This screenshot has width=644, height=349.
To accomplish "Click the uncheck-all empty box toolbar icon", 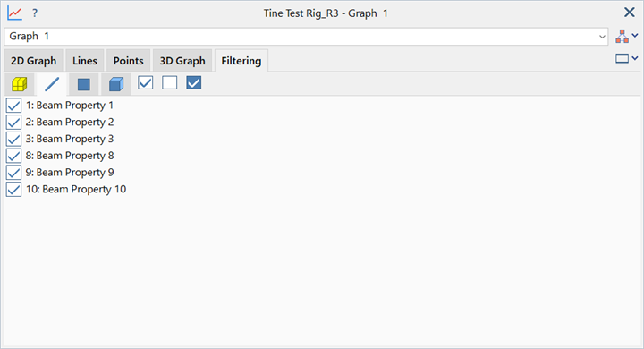I will click(170, 83).
